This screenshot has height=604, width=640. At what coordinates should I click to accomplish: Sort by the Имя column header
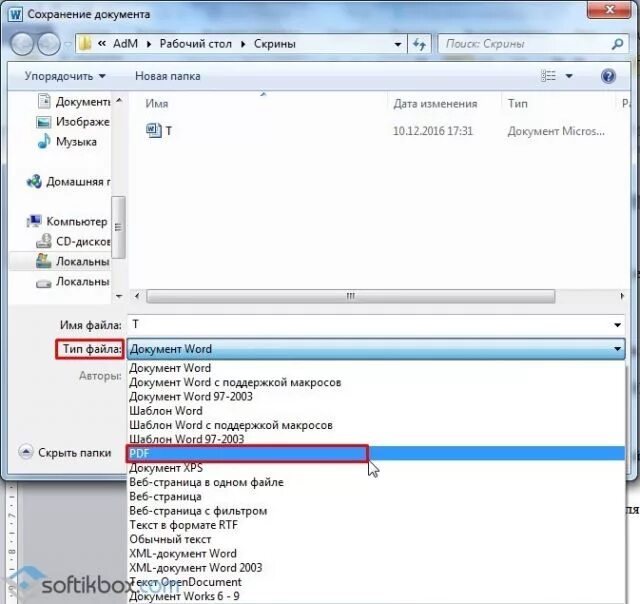point(157,104)
